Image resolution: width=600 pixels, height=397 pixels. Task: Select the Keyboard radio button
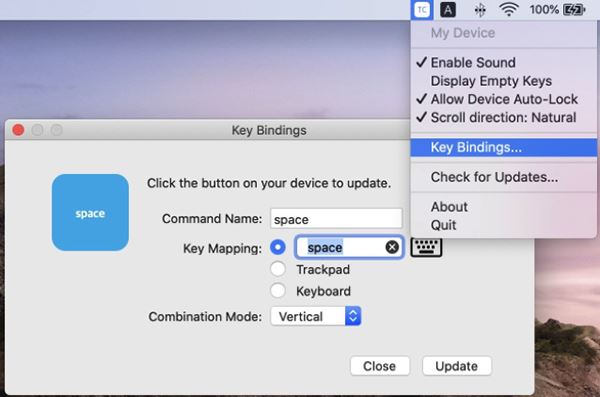pyautogui.click(x=278, y=291)
